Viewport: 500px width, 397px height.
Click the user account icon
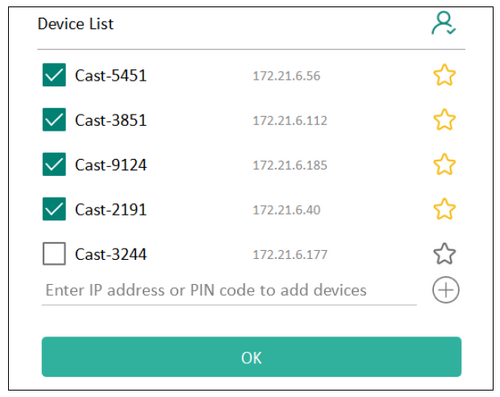pos(444,23)
